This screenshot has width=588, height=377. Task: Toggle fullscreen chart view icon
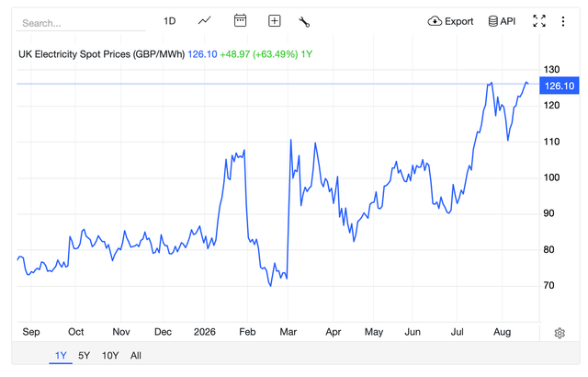coord(539,21)
